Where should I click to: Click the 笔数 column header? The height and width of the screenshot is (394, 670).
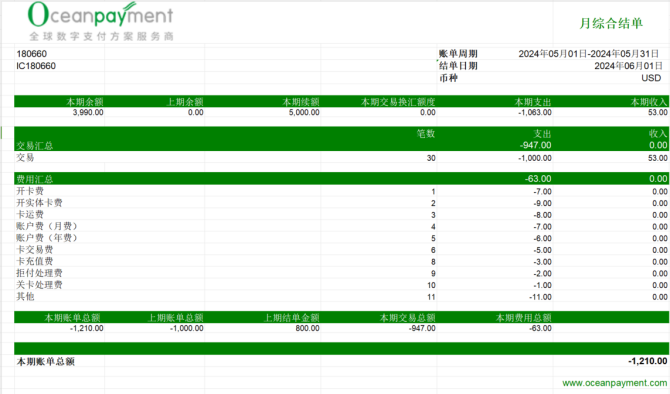(x=426, y=133)
